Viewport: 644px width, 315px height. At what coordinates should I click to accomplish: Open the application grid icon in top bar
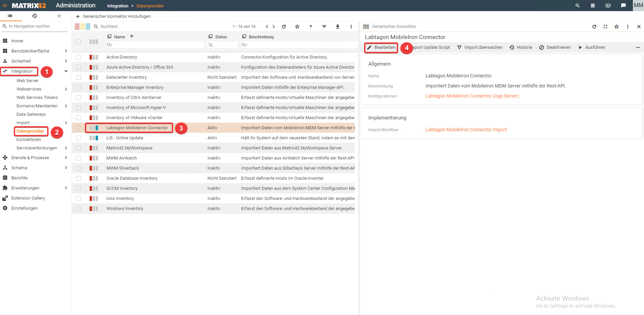(x=593, y=5)
